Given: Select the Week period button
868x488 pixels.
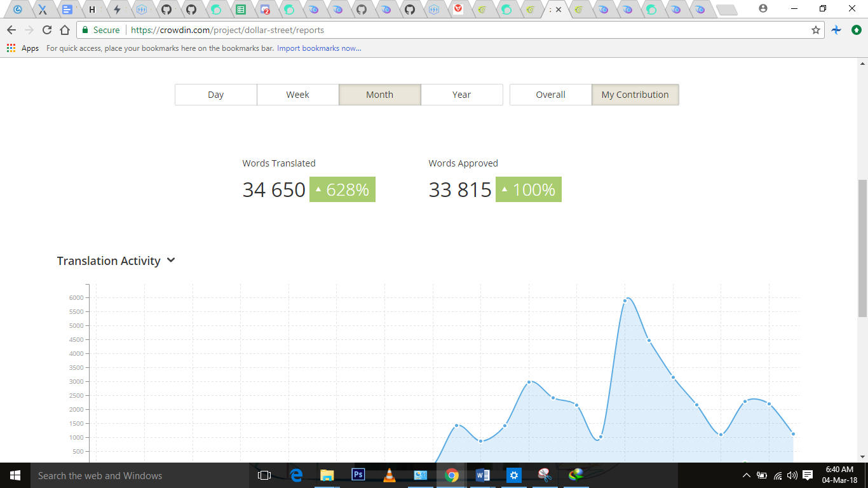Looking at the screenshot, I should pos(297,95).
